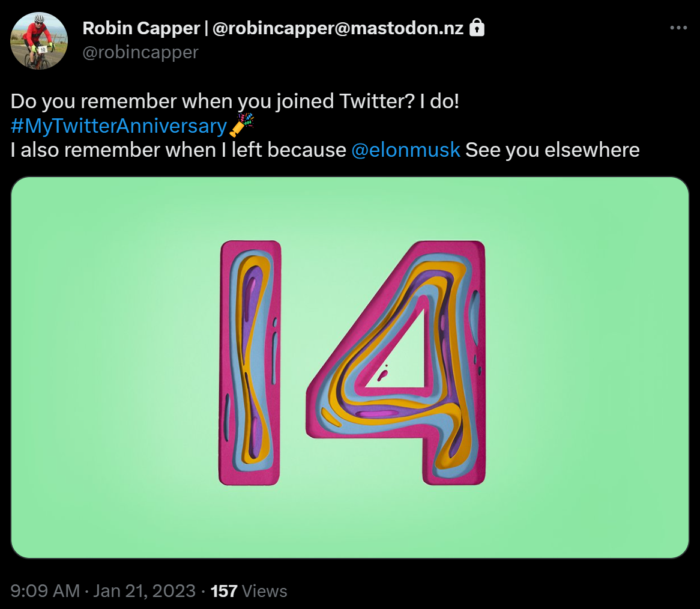
Task: Open the three-dot more options menu
Action: point(678,28)
